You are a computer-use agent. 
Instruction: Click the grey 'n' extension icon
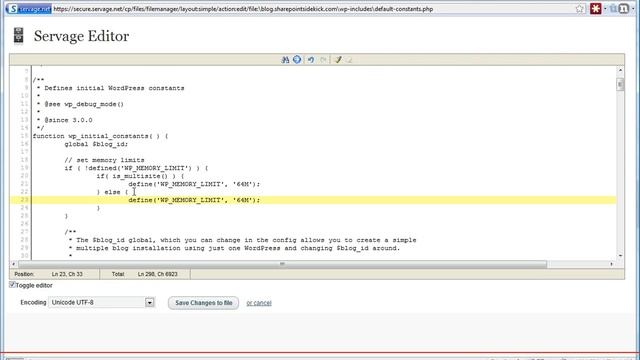point(624,9)
